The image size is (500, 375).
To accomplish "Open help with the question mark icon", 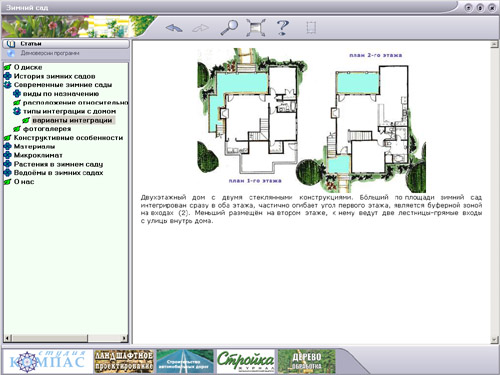I will (x=283, y=27).
